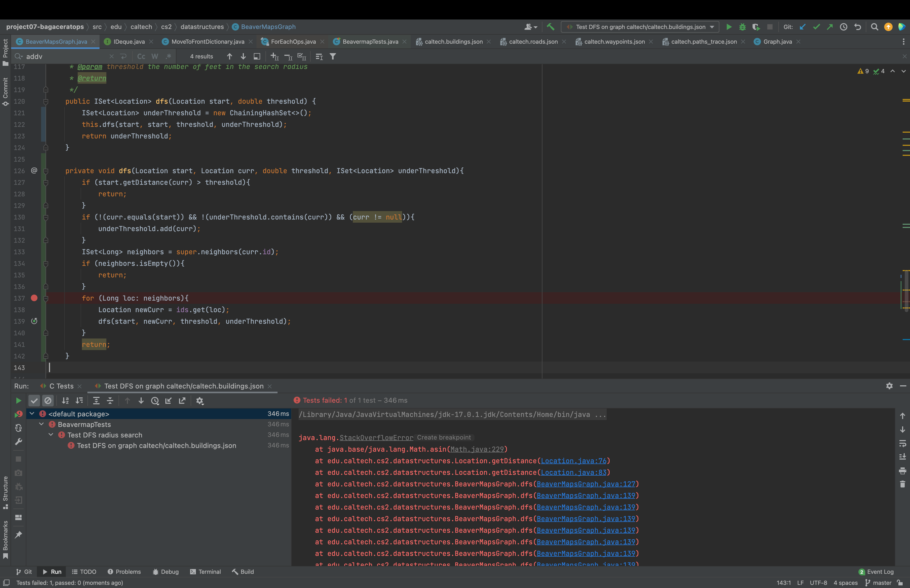Click in the addv search input field
This screenshot has width=910, height=588.
[x=65, y=57]
